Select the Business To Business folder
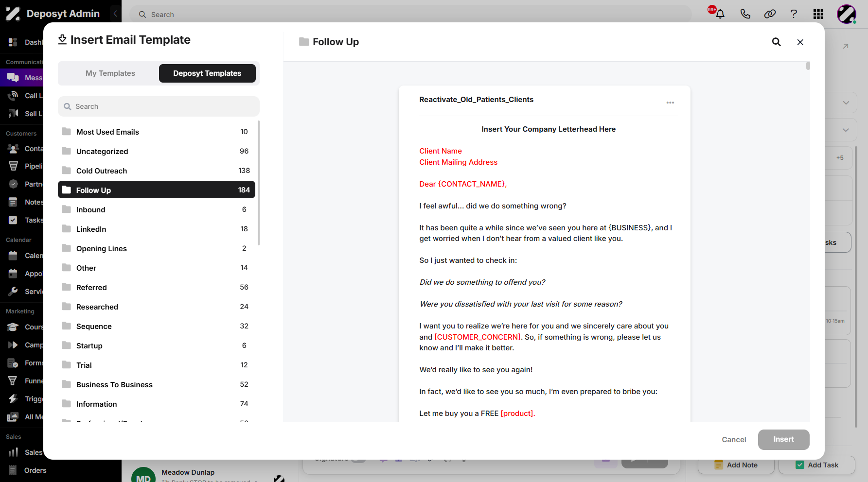 coord(157,384)
